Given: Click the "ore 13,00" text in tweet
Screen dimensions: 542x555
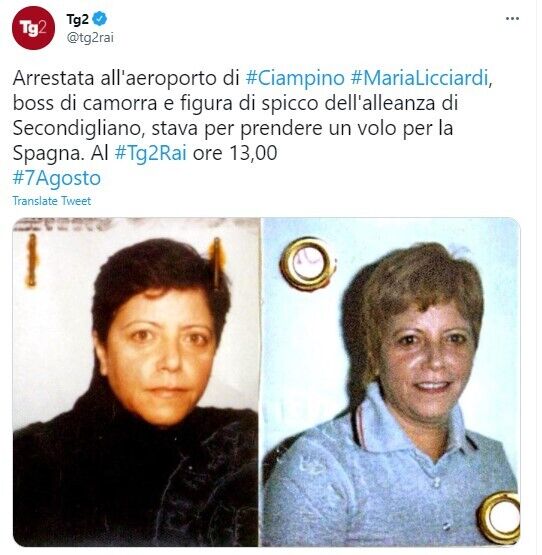Looking at the screenshot, I should coord(235,153).
